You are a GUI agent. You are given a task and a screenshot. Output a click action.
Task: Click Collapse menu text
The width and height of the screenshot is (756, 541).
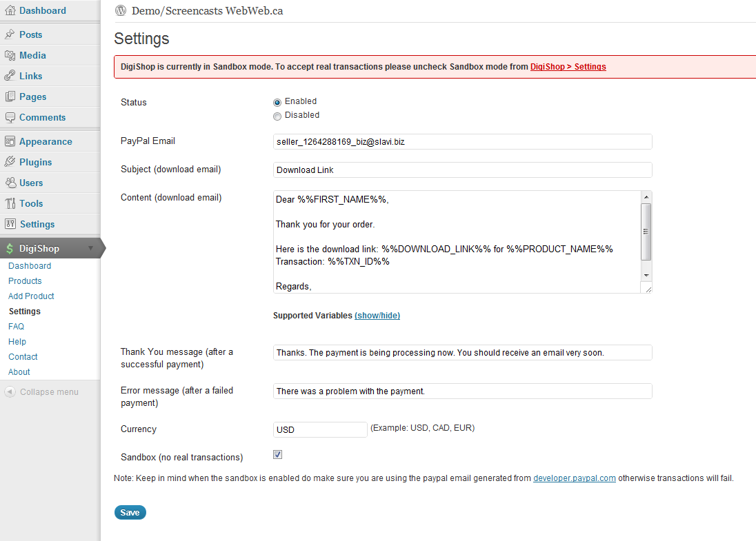click(49, 392)
